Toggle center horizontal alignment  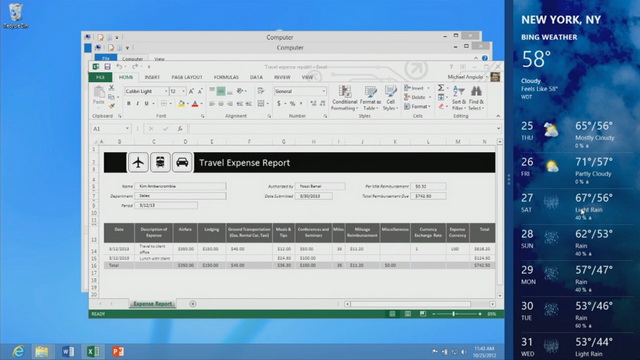(221, 104)
